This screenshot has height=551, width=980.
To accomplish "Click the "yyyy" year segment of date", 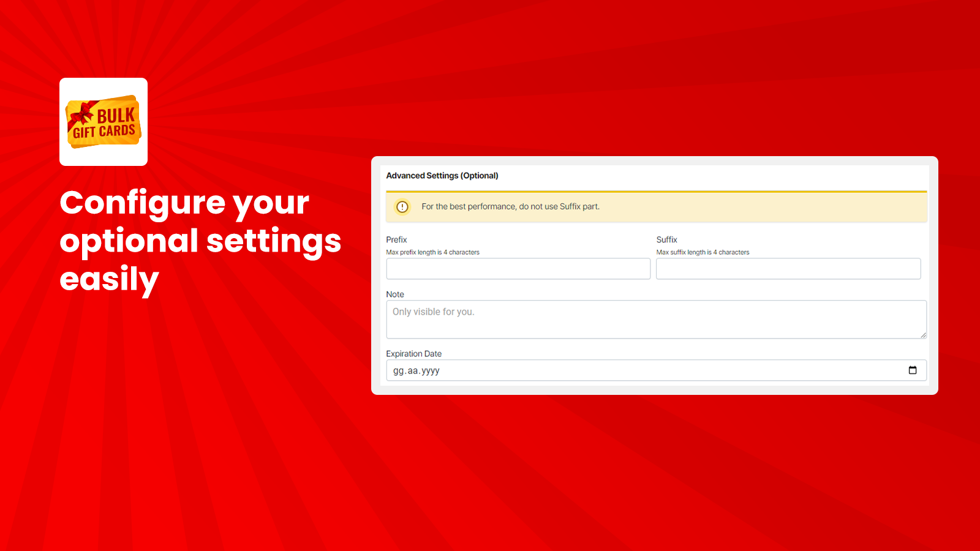I will point(431,371).
